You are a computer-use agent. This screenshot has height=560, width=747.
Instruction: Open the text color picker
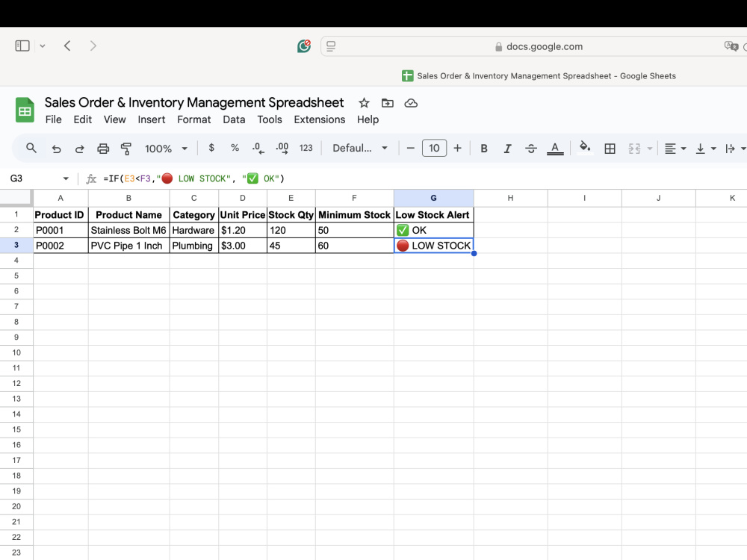click(555, 149)
